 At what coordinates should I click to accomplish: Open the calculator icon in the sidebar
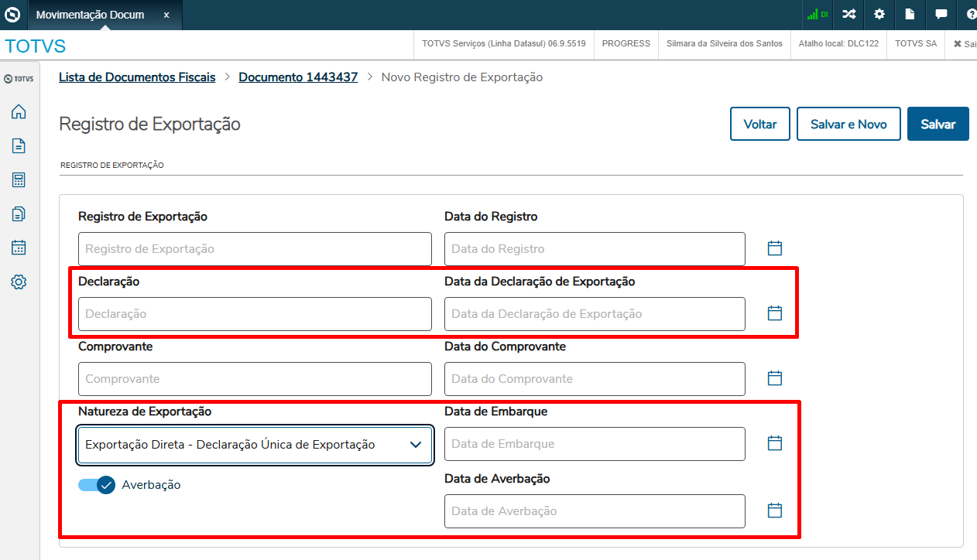click(x=19, y=179)
